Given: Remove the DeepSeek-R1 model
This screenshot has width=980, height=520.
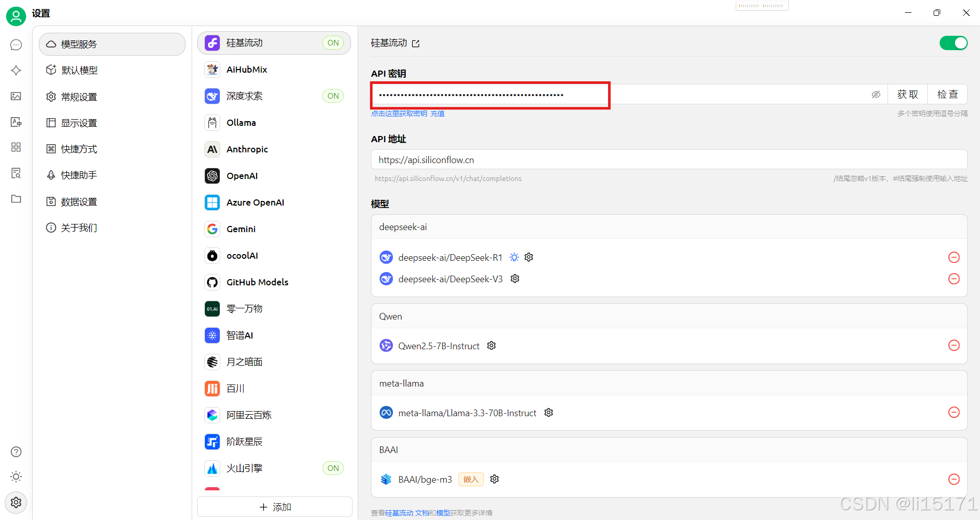Looking at the screenshot, I should (954, 257).
